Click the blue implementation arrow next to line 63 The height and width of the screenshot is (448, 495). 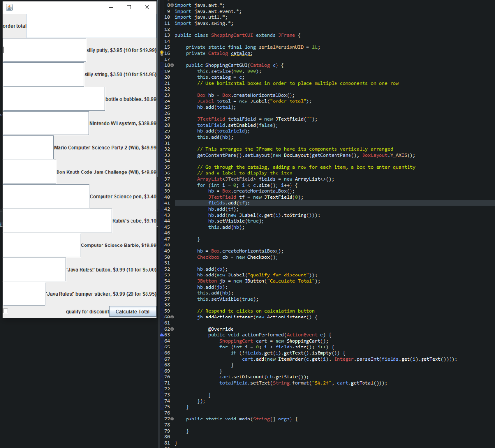click(161, 334)
